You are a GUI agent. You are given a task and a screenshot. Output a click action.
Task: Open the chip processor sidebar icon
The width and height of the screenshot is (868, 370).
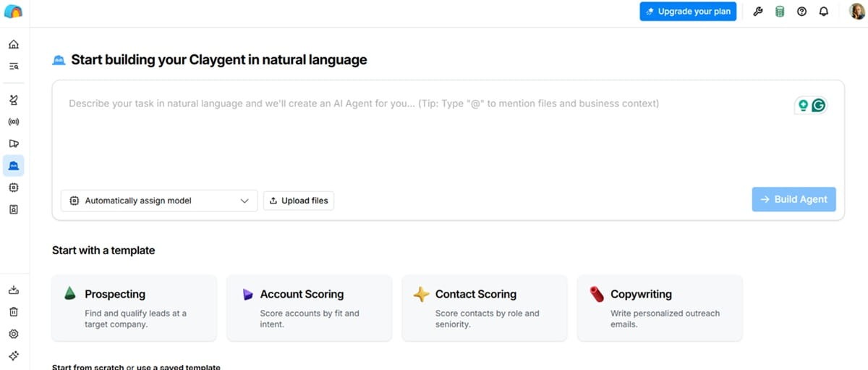[14, 188]
